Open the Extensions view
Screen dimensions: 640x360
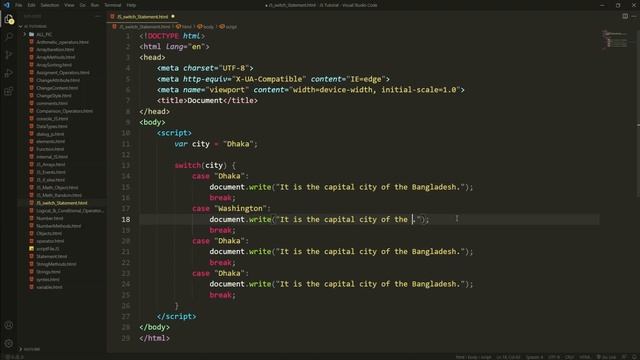tap(9, 91)
